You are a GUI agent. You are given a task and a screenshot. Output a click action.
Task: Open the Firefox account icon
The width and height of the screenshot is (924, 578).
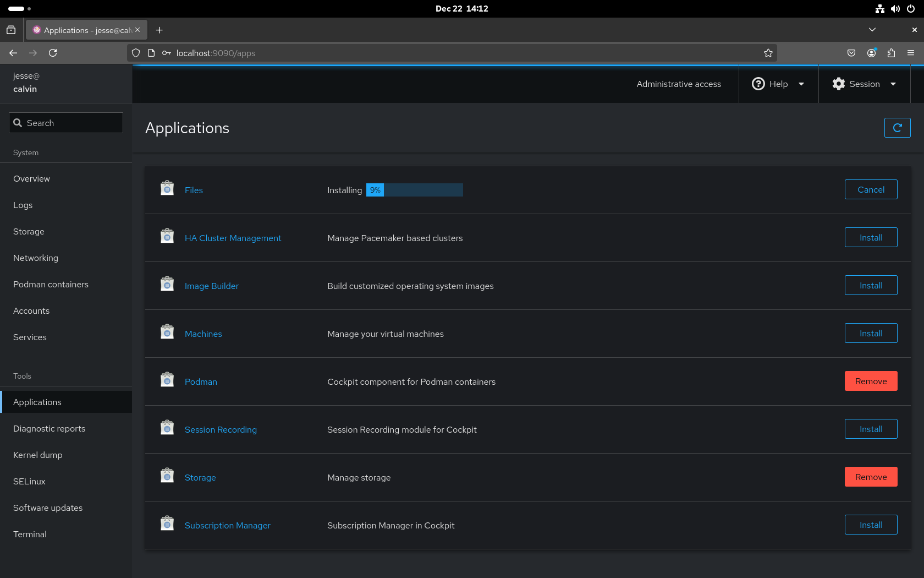click(x=871, y=53)
